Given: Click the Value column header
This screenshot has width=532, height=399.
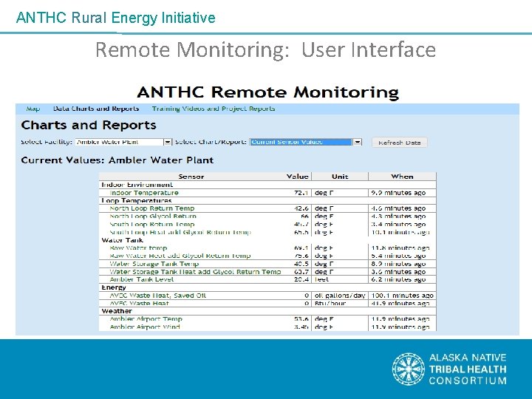Looking at the screenshot, I should point(297,177).
